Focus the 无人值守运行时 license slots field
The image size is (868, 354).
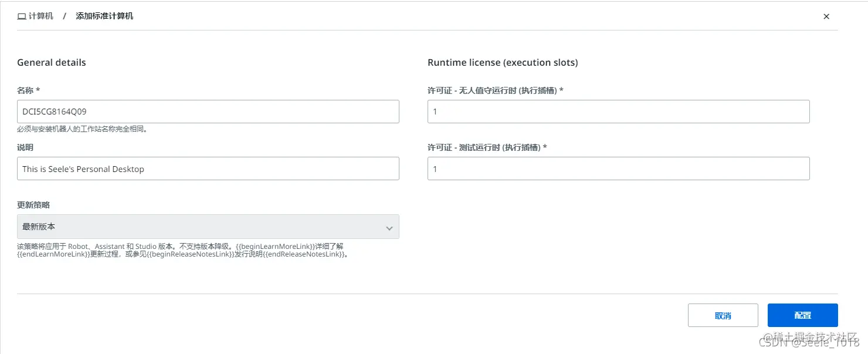pos(619,112)
